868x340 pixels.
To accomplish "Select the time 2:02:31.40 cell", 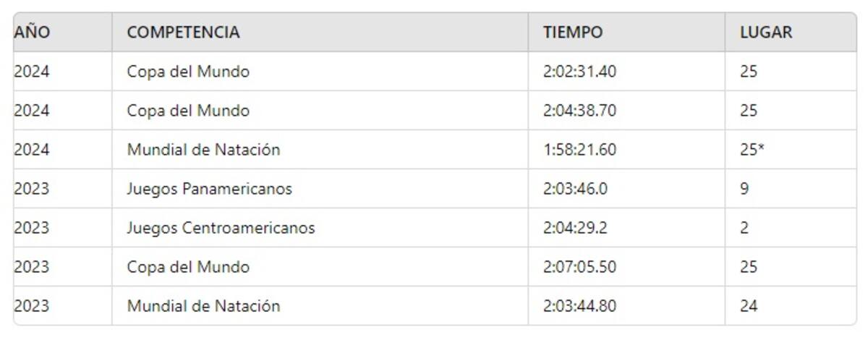I will click(580, 72).
